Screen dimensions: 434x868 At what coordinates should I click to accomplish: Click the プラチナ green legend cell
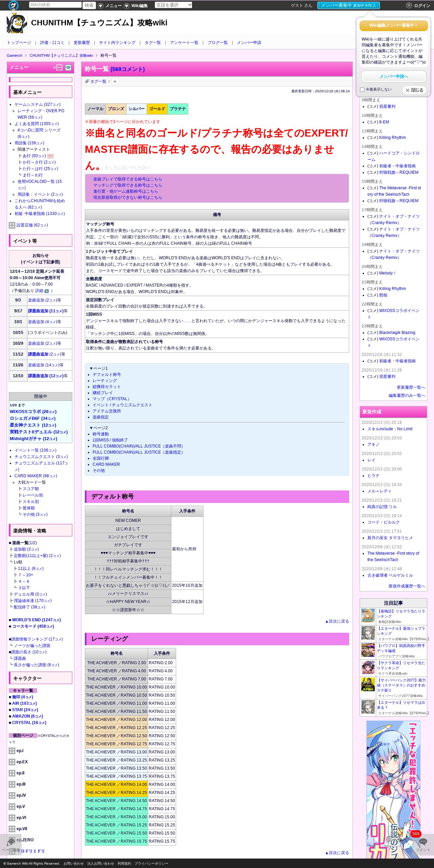pyautogui.click(x=178, y=109)
